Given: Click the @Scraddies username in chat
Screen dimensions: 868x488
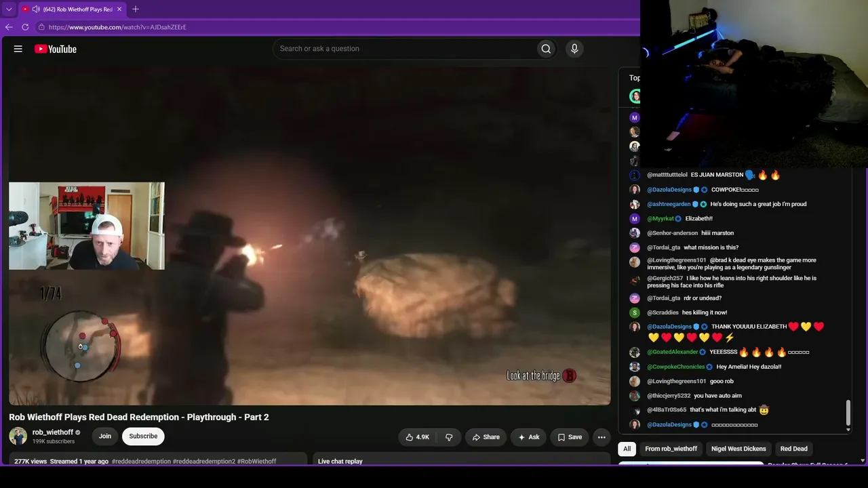Looking at the screenshot, I should (663, 312).
